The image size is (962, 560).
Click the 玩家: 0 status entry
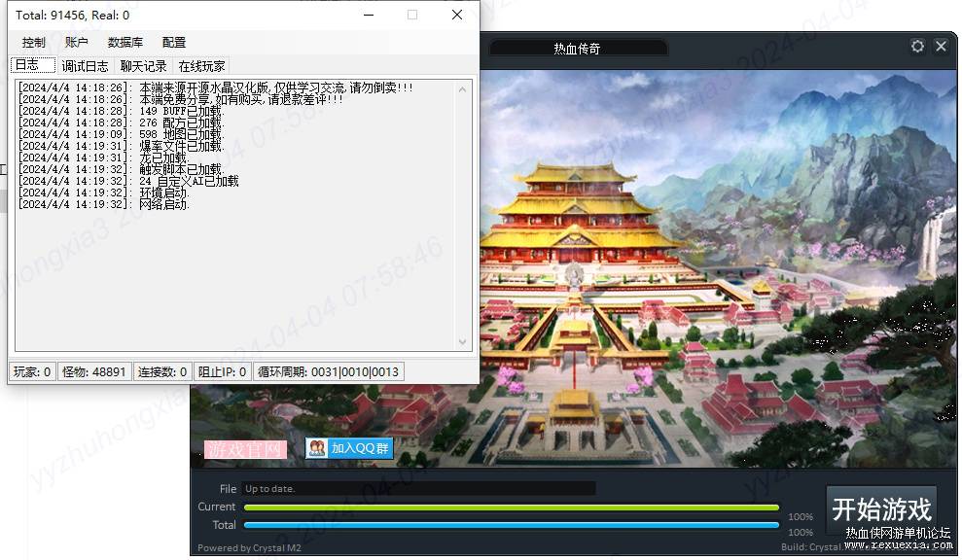coord(32,371)
